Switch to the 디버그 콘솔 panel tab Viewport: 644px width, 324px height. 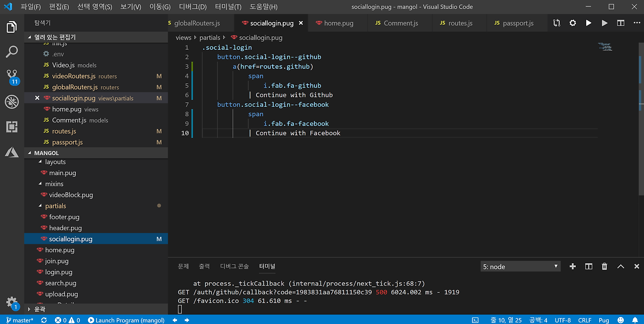234,267
